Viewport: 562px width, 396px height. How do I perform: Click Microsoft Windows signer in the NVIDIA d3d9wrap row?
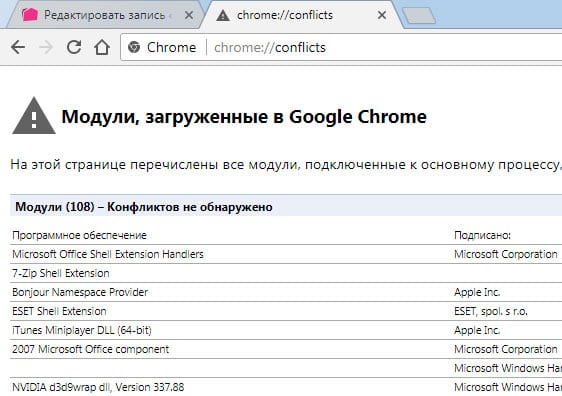[x=508, y=387]
